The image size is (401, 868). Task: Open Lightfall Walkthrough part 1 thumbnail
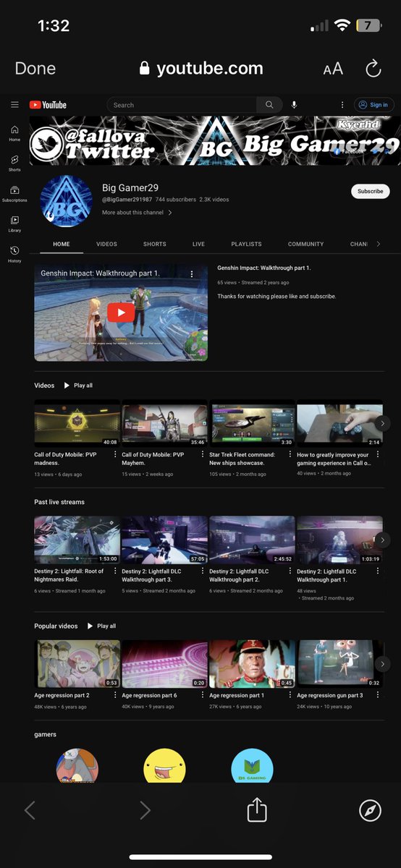pyautogui.click(x=339, y=540)
